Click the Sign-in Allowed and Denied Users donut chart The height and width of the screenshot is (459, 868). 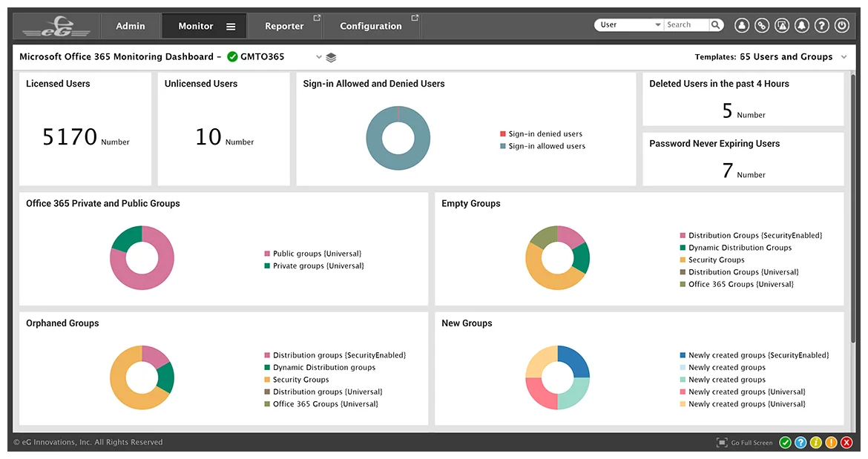coord(398,138)
